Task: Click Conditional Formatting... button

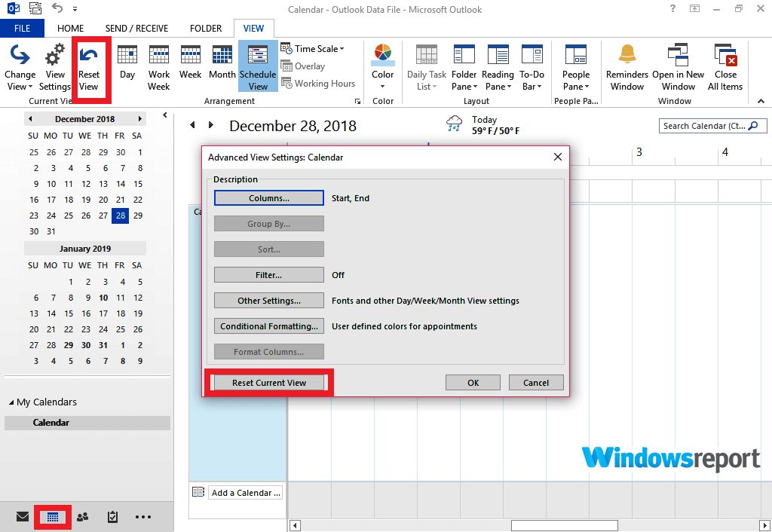Action: pos(269,326)
